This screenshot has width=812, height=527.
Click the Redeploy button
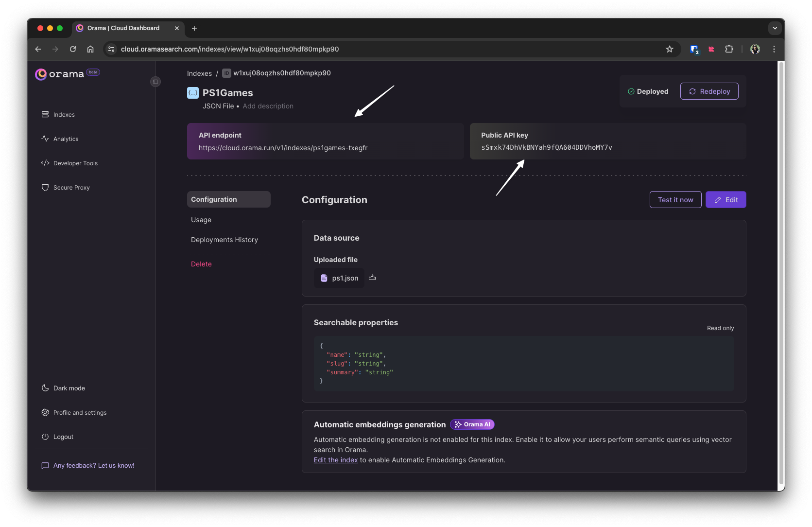(709, 91)
